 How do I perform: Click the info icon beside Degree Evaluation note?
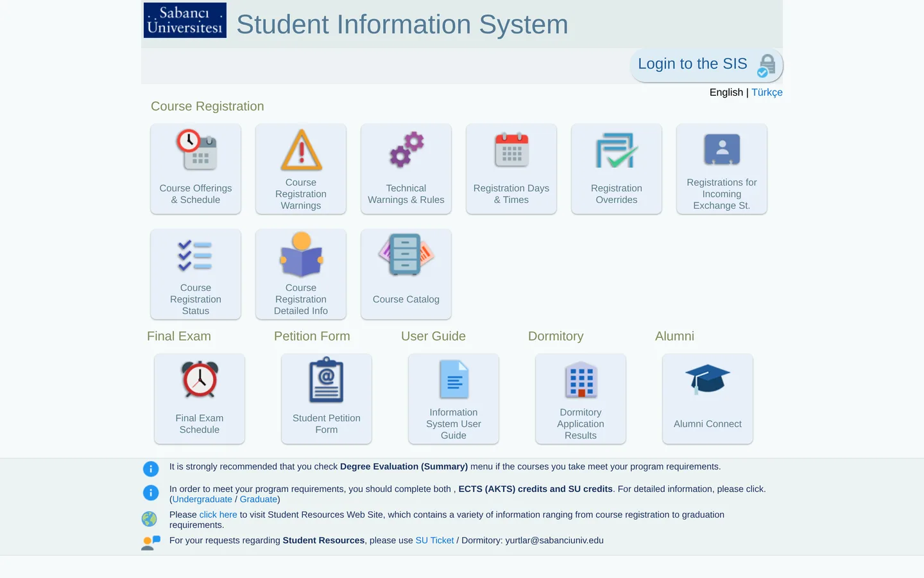click(150, 469)
